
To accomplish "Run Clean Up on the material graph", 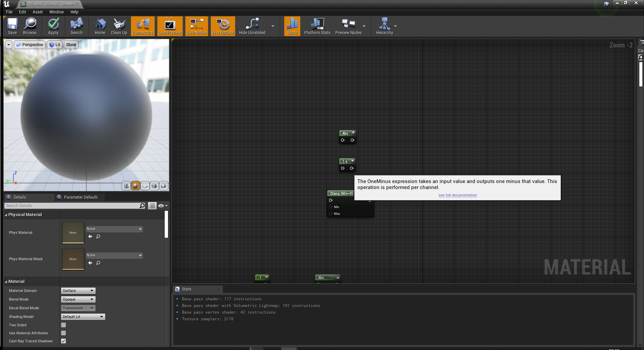I will (x=119, y=26).
